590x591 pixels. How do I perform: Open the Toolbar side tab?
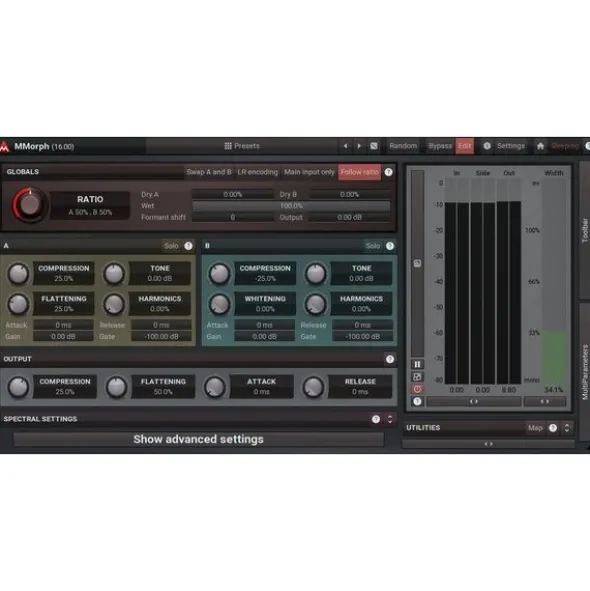pyautogui.click(x=585, y=230)
